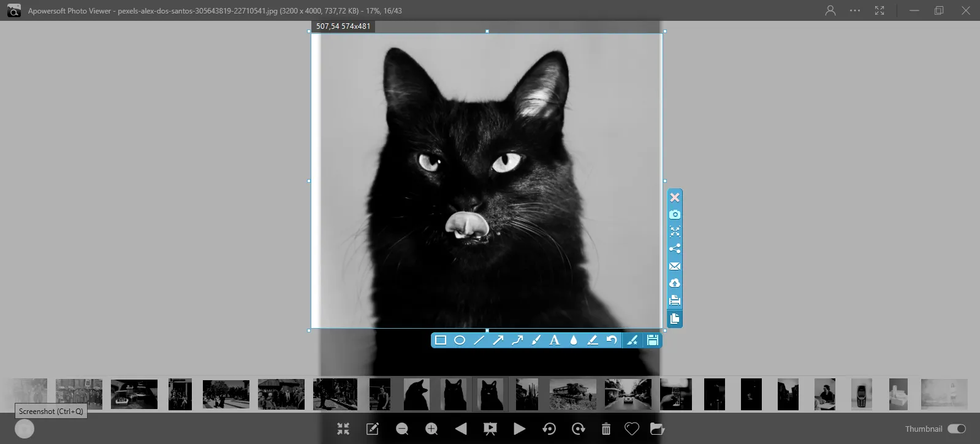Pick the straight line drawing tool

click(479, 340)
